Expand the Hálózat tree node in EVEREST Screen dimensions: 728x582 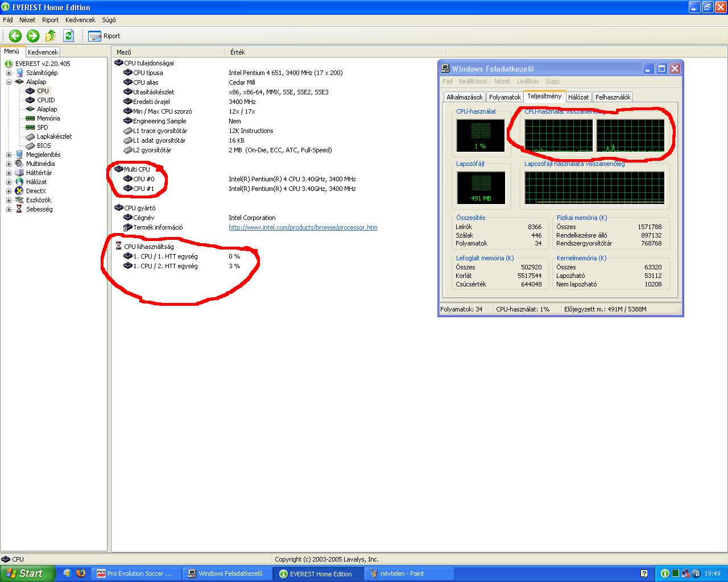click(9, 182)
